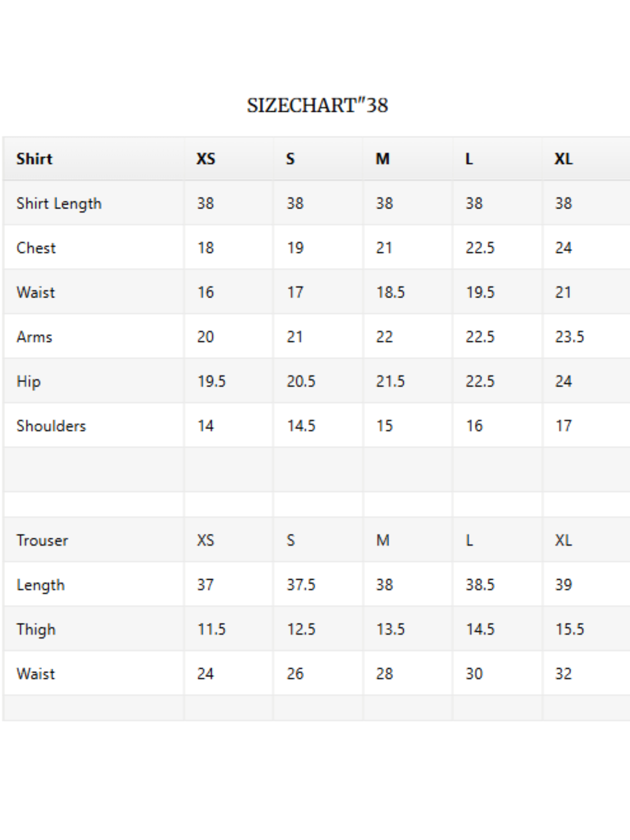Click Arms value 23.5 for XL
Screen dimensions: 630x840
pyautogui.click(x=569, y=337)
